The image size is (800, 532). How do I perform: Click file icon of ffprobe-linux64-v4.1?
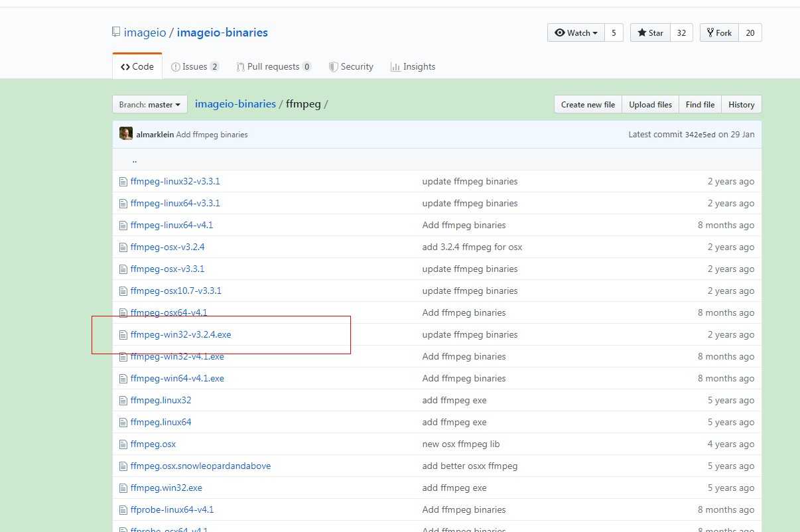(x=123, y=509)
